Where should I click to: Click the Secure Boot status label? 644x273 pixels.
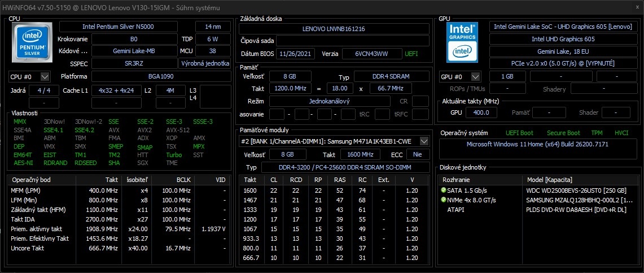pyautogui.click(x=563, y=133)
